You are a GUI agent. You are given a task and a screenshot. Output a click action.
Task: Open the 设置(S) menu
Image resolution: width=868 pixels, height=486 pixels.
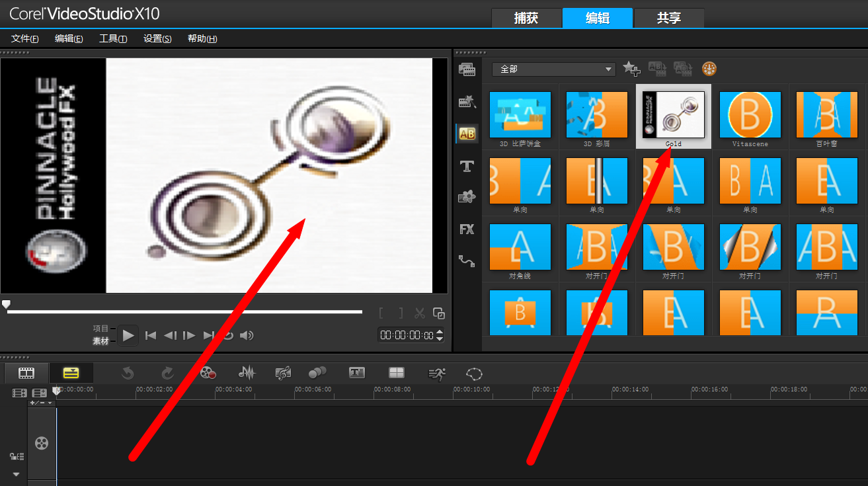click(157, 39)
